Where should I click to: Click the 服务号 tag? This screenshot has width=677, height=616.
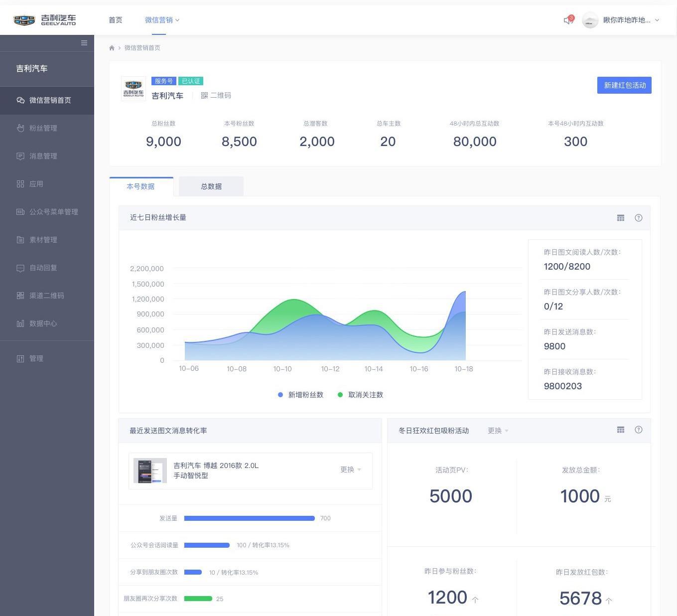point(164,81)
